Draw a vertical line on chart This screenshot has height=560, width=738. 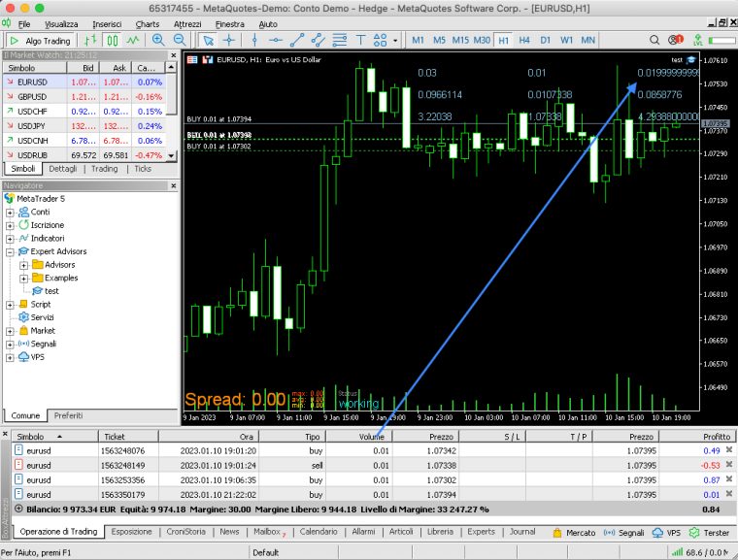click(x=254, y=41)
